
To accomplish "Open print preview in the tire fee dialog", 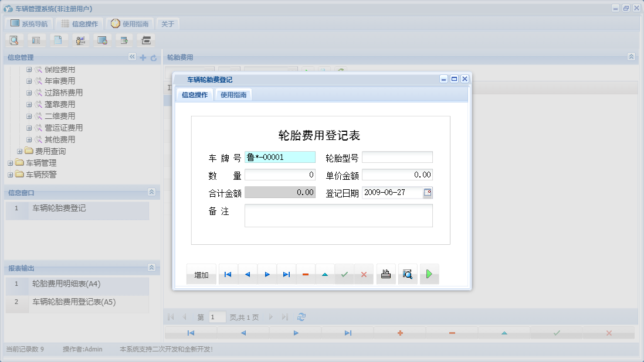I will [407, 274].
